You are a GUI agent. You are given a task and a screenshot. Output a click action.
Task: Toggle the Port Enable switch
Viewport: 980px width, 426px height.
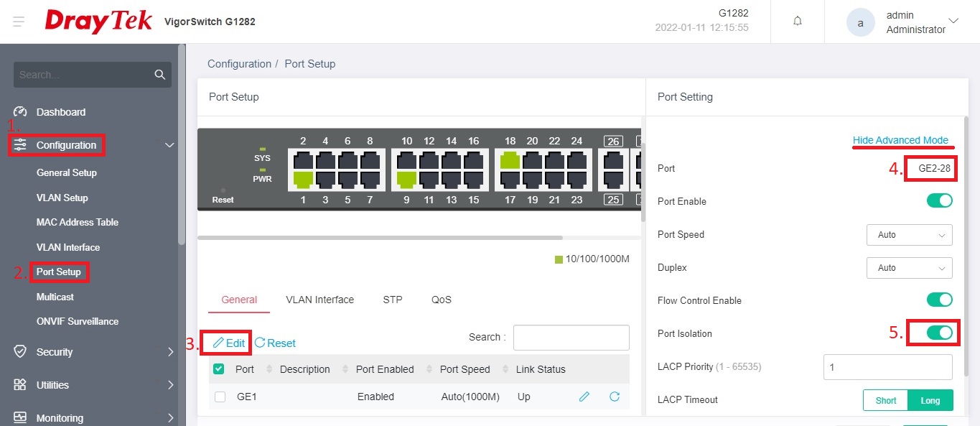click(x=939, y=201)
